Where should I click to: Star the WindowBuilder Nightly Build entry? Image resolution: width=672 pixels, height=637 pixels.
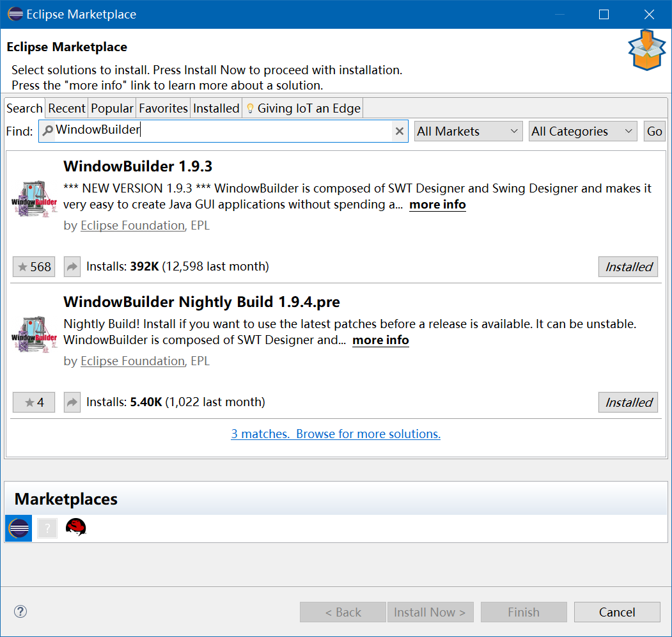pyautogui.click(x=33, y=402)
